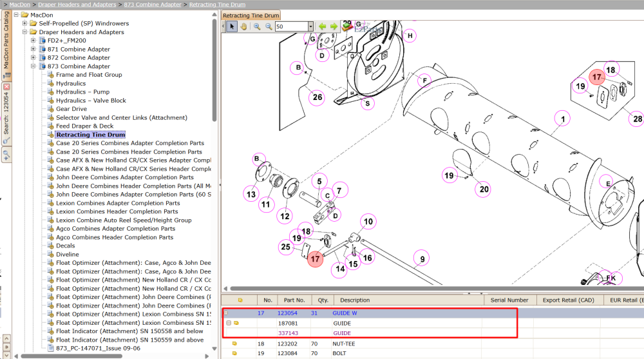Click Draper Headers and Adapters breadcrumb link
The height and width of the screenshot is (359, 644).
(77, 5)
